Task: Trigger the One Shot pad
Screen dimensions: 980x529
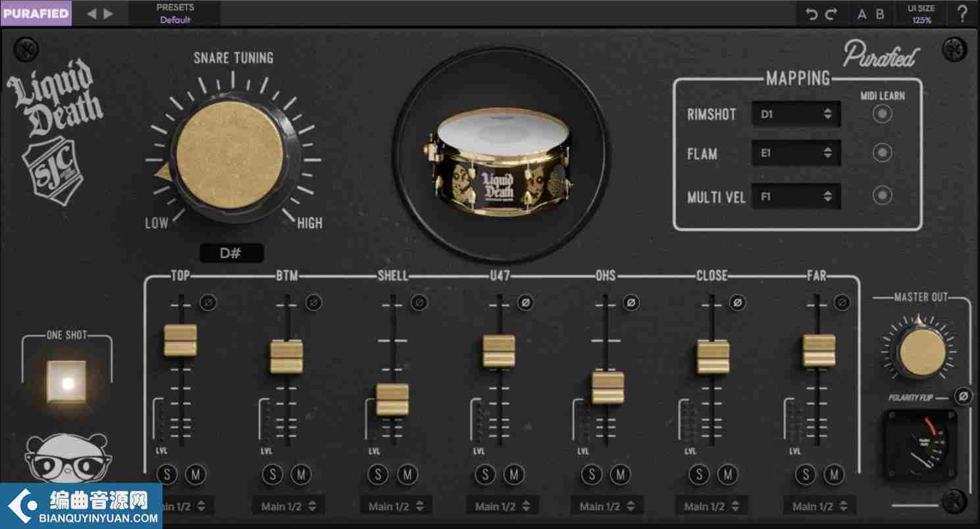Action: click(66, 381)
